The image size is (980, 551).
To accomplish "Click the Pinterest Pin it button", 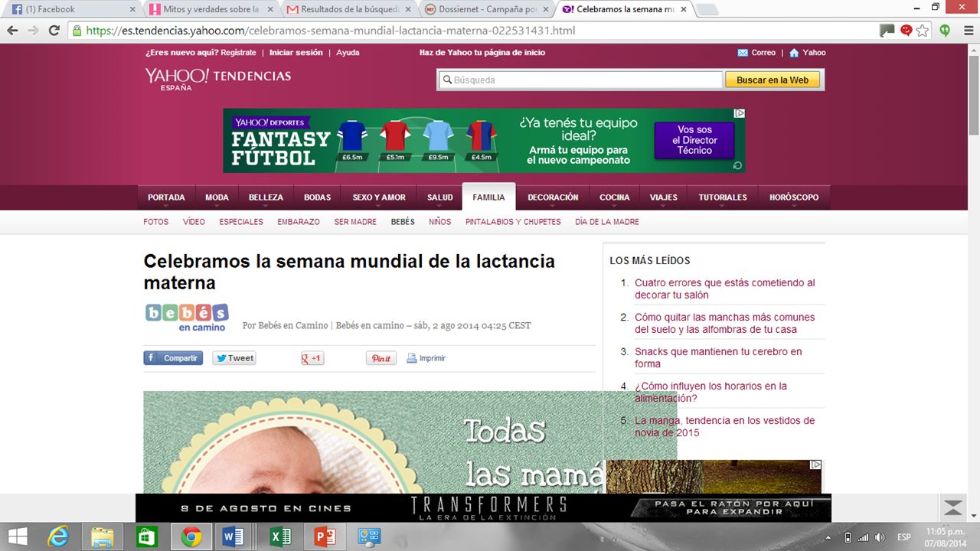I will (x=381, y=358).
